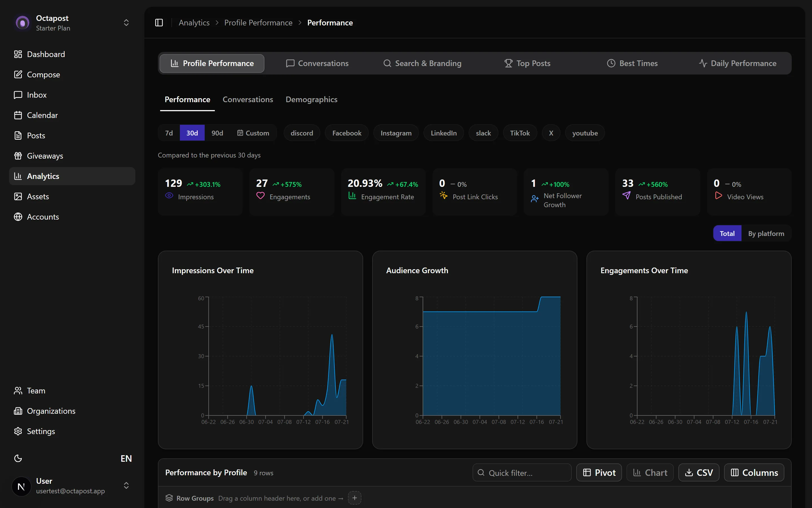Toggle the discord platform filter
The height and width of the screenshot is (508, 812).
pos(302,133)
